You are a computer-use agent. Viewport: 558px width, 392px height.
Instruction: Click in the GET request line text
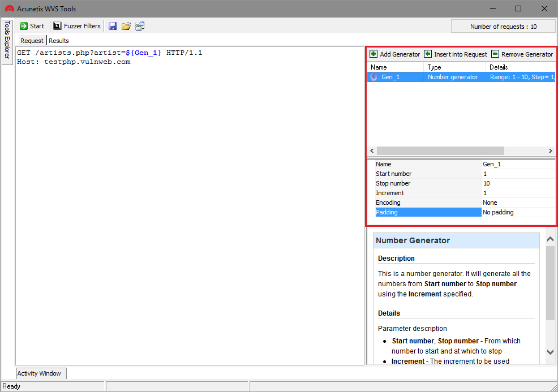(x=110, y=53)
